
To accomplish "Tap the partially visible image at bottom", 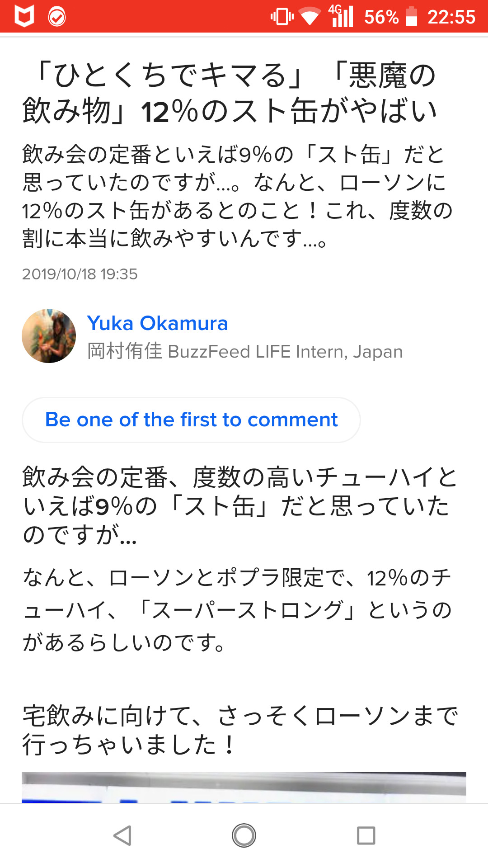I will (244, 787).
